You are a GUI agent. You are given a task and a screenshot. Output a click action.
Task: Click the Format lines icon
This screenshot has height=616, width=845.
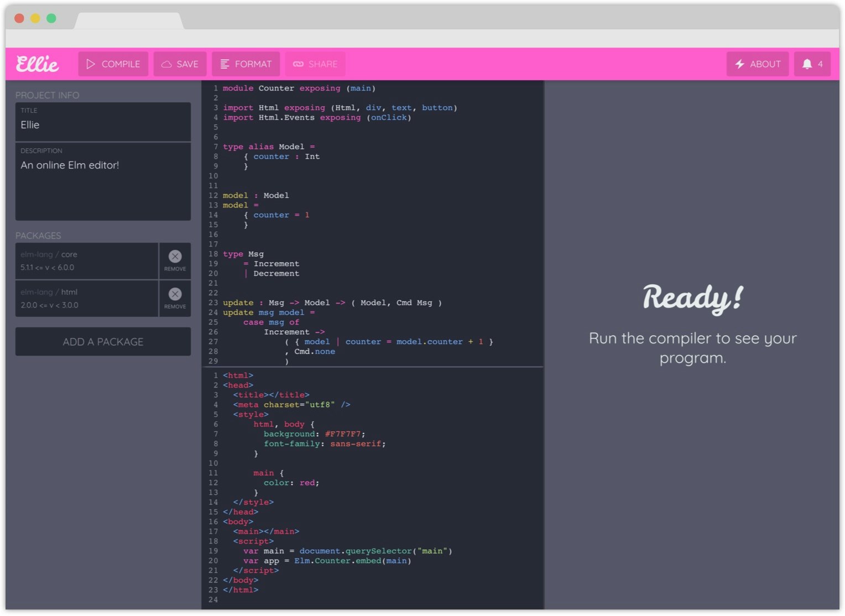click(x=225, y=64)
